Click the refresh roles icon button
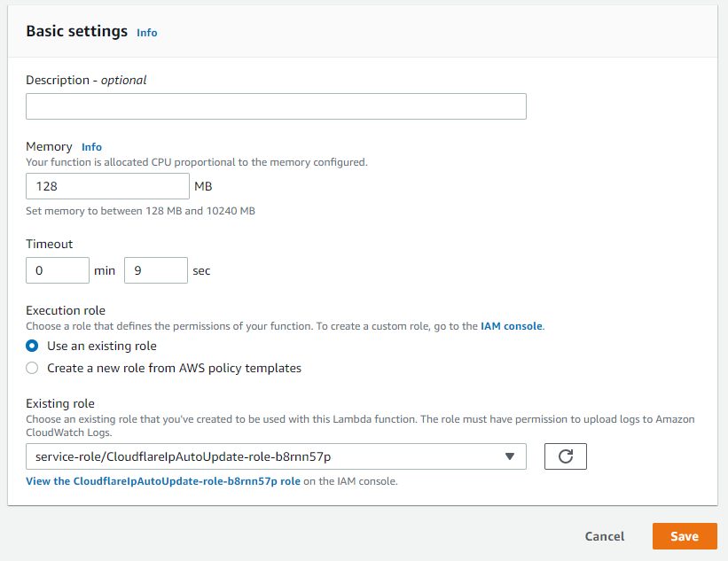The width and height of the screenshot is (728, 561). [565, 456]
